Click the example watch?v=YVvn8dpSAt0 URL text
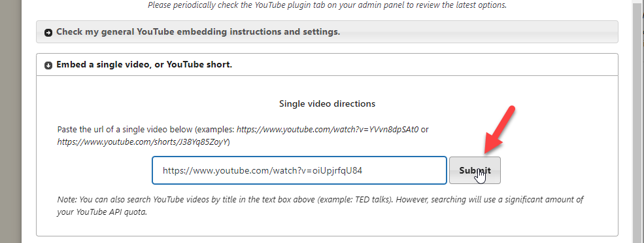The width and height of the screenshot is (644, 243). pos(328,130)
